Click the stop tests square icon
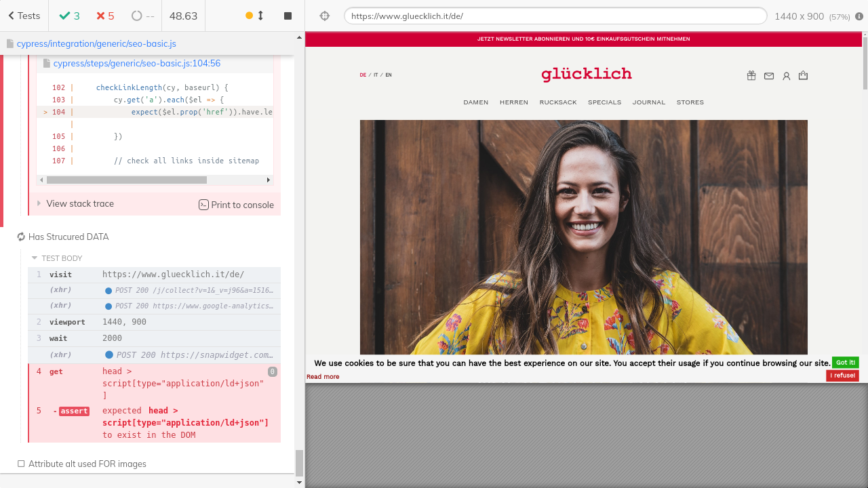The height and width of the screenshot is (488, 868). point(288,16)
